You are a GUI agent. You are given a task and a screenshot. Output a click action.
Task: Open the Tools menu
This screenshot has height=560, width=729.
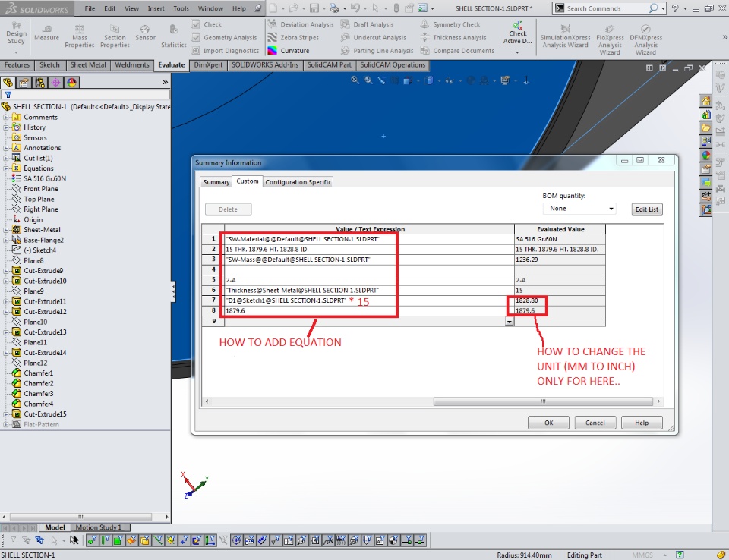[181, 8]
